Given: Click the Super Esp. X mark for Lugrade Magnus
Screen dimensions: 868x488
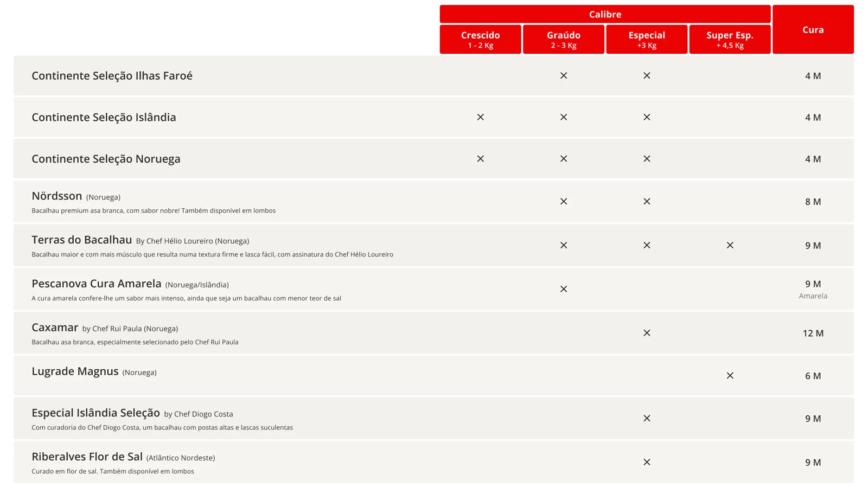Looking at the screenshot, I should pos(730,376).
